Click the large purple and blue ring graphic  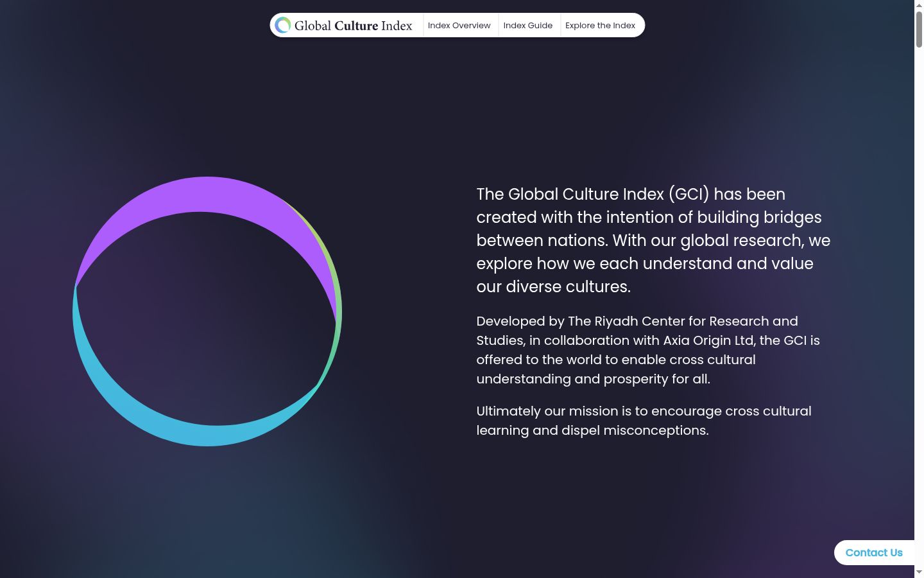point(207,311)
